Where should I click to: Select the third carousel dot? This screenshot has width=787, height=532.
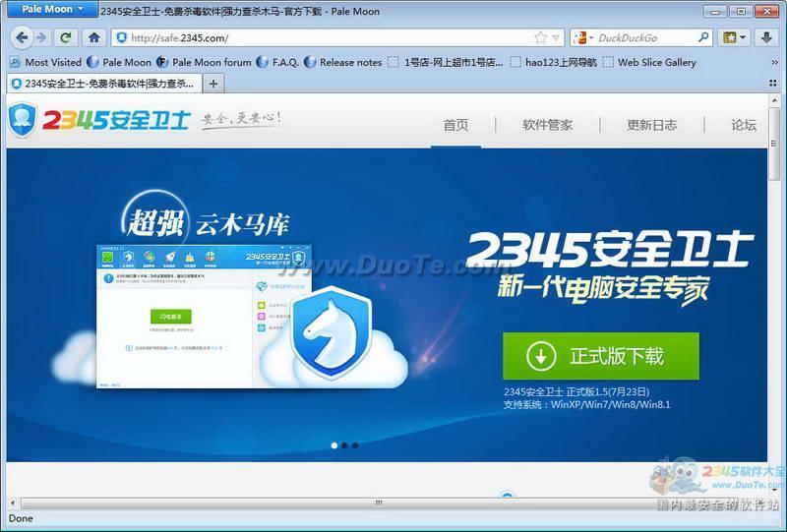click(x=355, y=445)
